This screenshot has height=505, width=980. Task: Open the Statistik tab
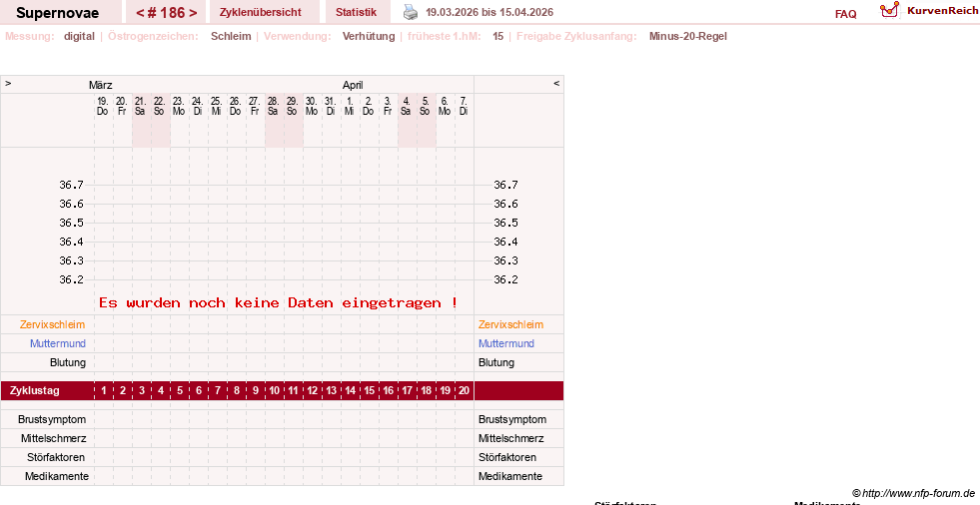tap(357, 12)
